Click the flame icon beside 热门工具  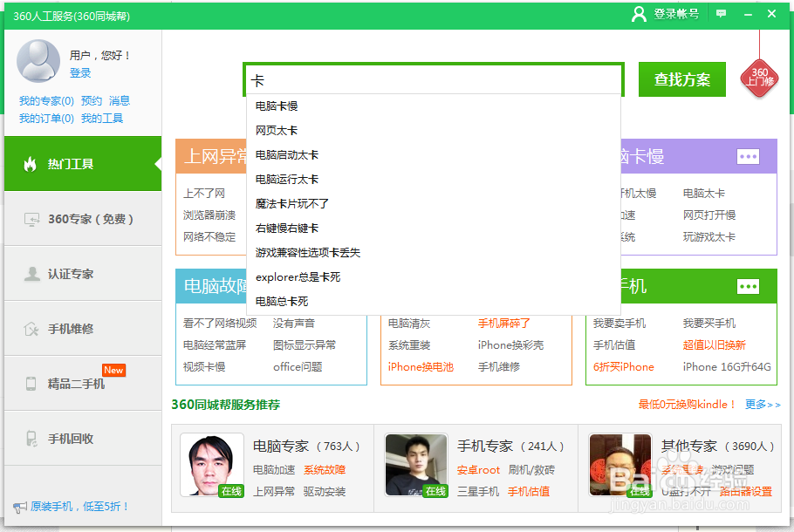tap(31, 164)
